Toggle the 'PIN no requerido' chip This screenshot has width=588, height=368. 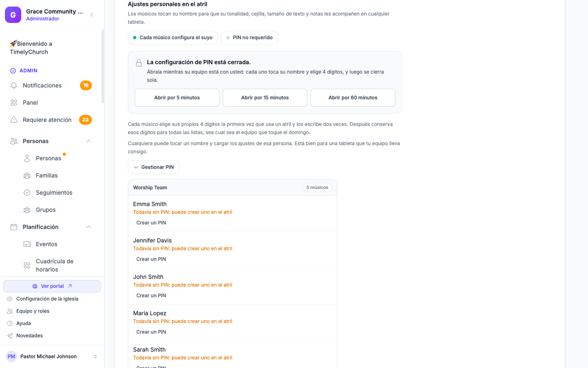[x=249, y=38]
